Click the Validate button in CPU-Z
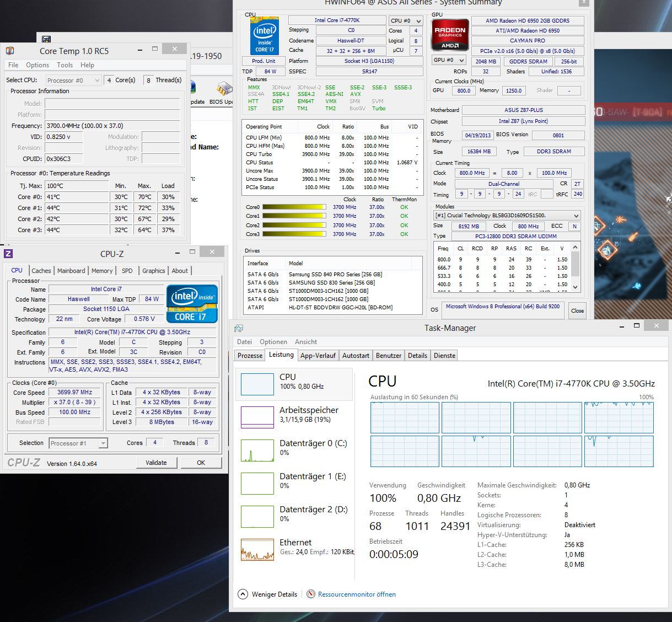The image size is (672, 622). pyautogui.click(x=156, y=463)
